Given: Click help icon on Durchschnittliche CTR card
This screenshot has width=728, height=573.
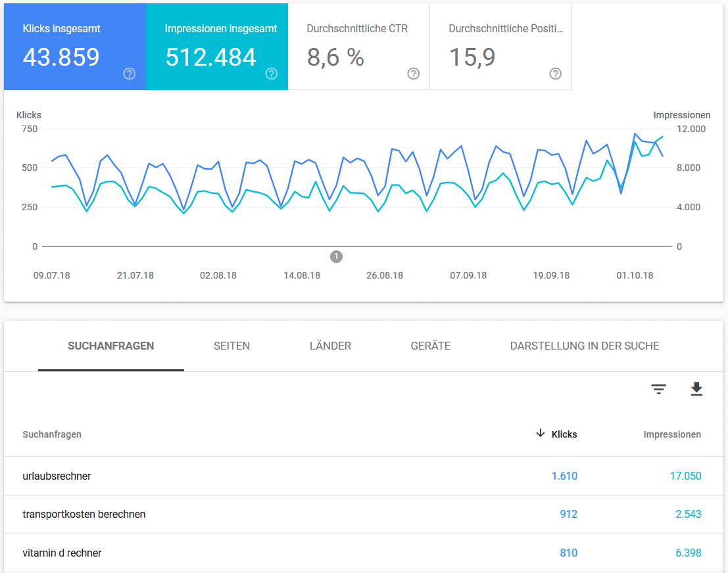Looking at the screenshot, I should click(x=414, y=74).
